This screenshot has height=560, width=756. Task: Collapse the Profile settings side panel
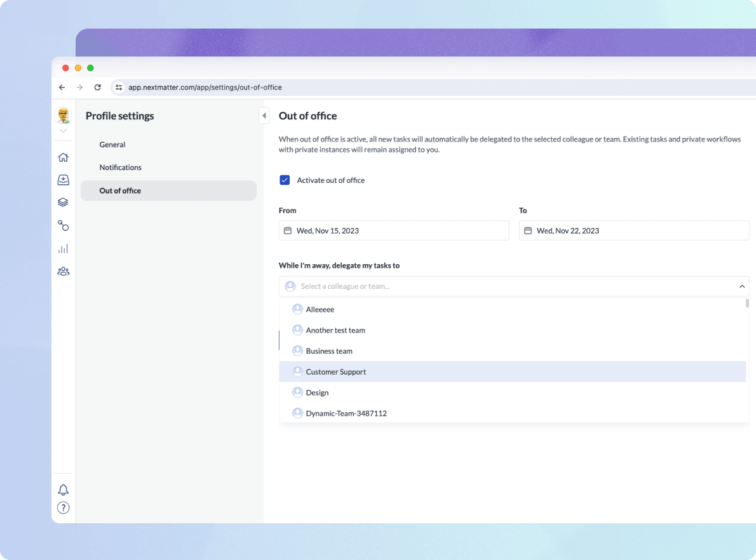point(264,116)
